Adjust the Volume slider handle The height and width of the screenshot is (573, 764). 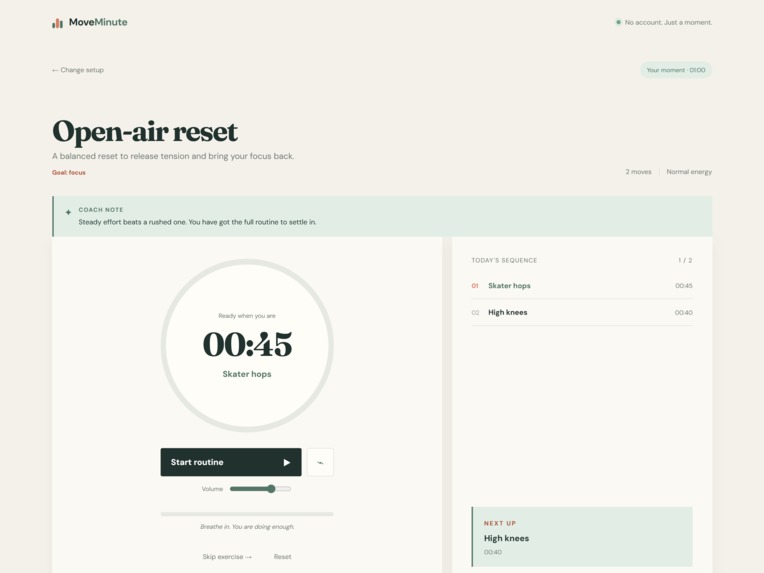271,489
